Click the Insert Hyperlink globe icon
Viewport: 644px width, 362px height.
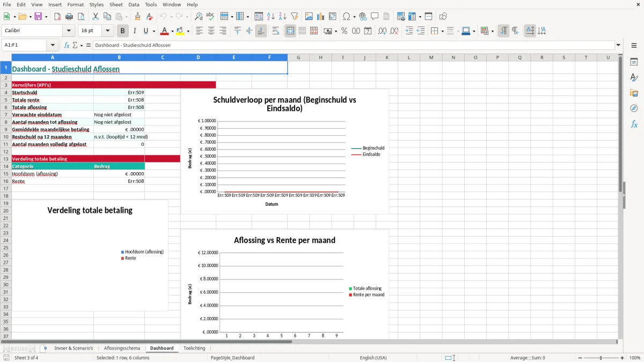click(363, 17)
